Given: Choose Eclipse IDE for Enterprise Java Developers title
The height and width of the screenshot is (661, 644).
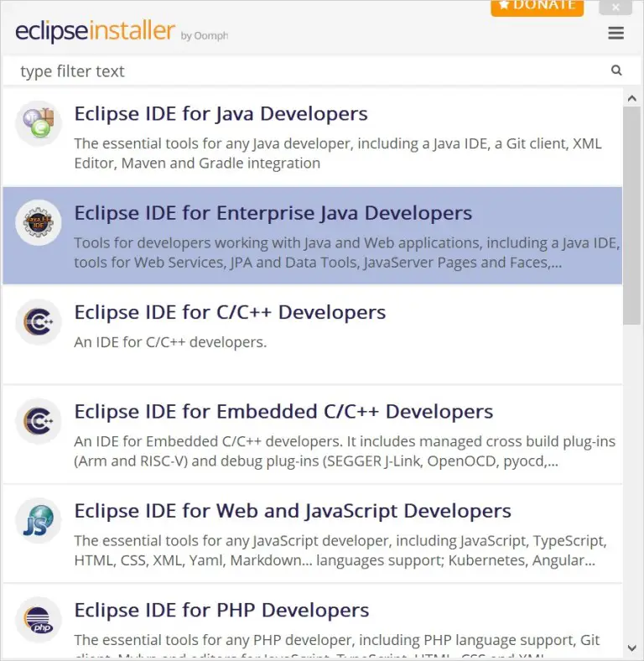Looking at the screenshot, I should click(x=273, y=213).
